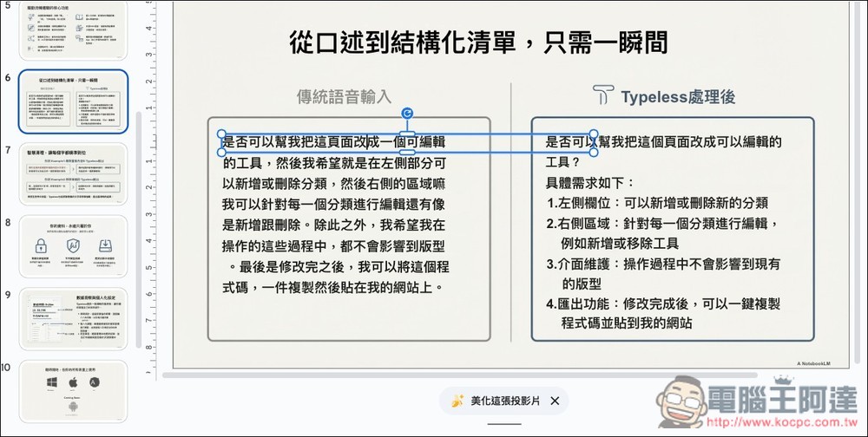868x437 pixels.
Task: Click the text 例如新增或移除工具
Action: pyautogui.click(x=620, y=244)
